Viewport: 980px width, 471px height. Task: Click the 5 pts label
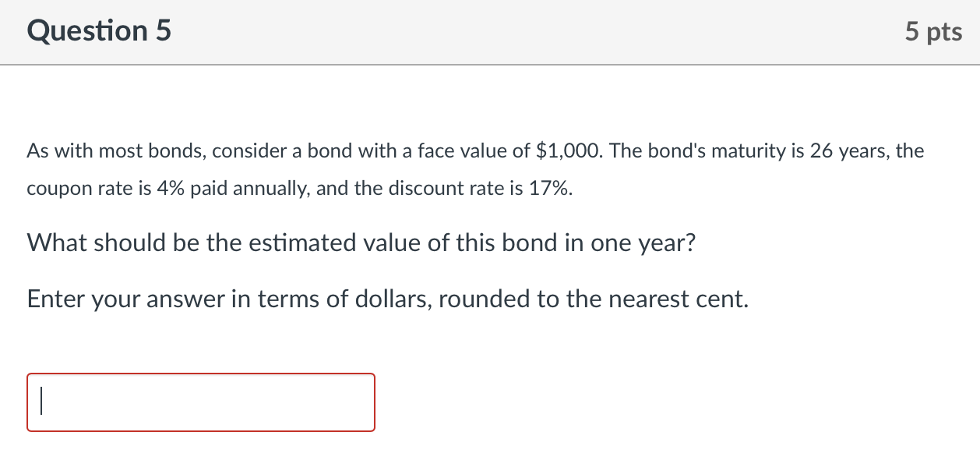point(932,31)
